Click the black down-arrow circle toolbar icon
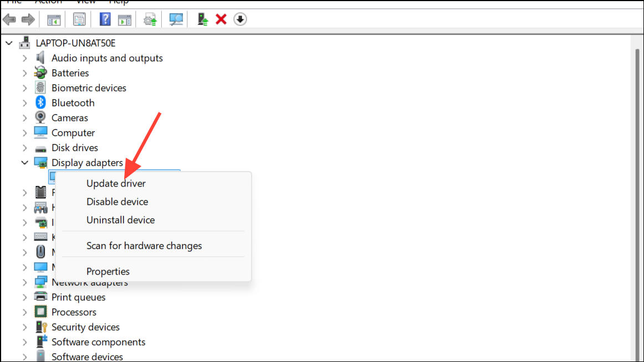Viewport: 644px width, 362px height. [240, 20]
